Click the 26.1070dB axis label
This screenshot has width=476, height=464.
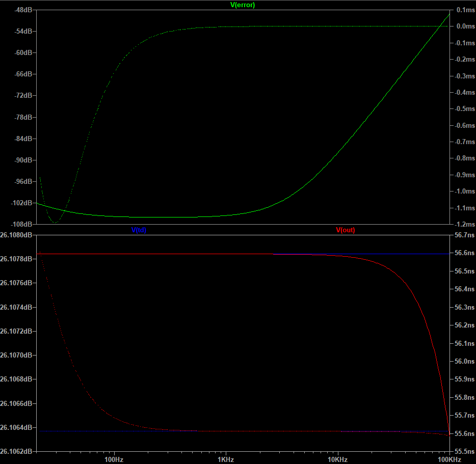click(16, 355)
